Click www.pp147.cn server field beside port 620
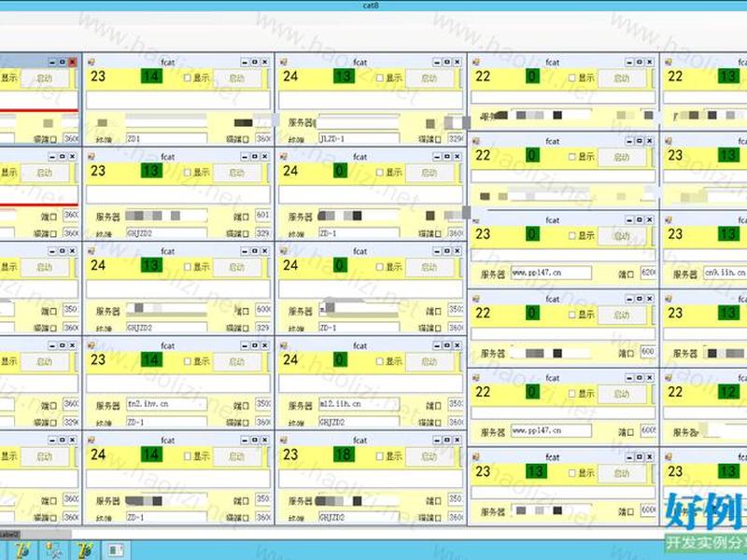747x560 pixels. coord(551,273)
